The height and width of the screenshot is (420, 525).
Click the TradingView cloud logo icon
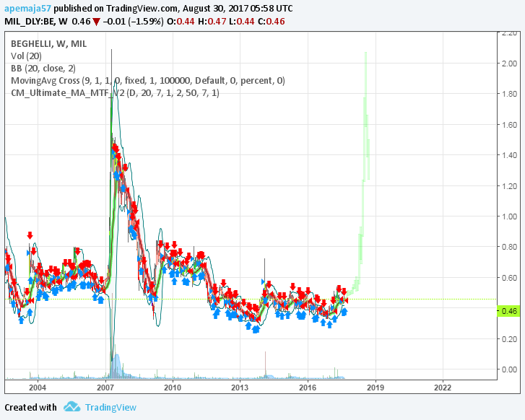(x=72, y=407)
